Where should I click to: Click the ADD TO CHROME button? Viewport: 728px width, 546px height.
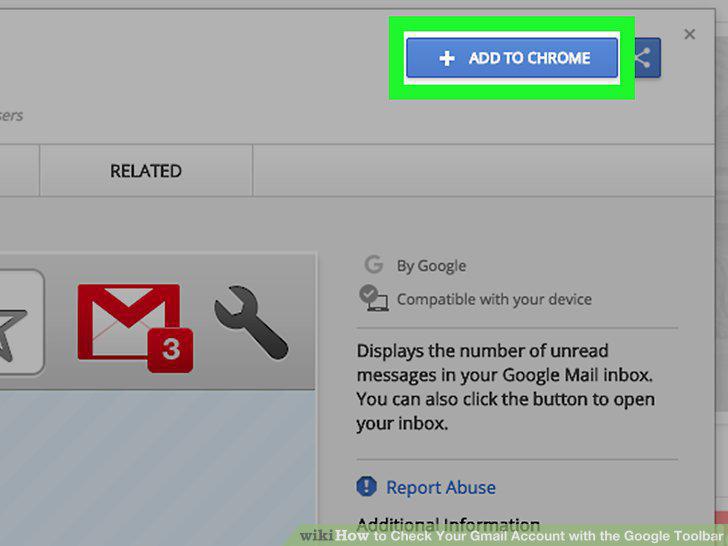512,58
